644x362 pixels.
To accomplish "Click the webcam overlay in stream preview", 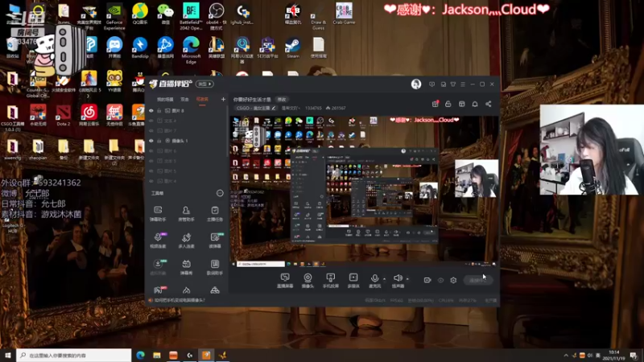I will [477, 179].
